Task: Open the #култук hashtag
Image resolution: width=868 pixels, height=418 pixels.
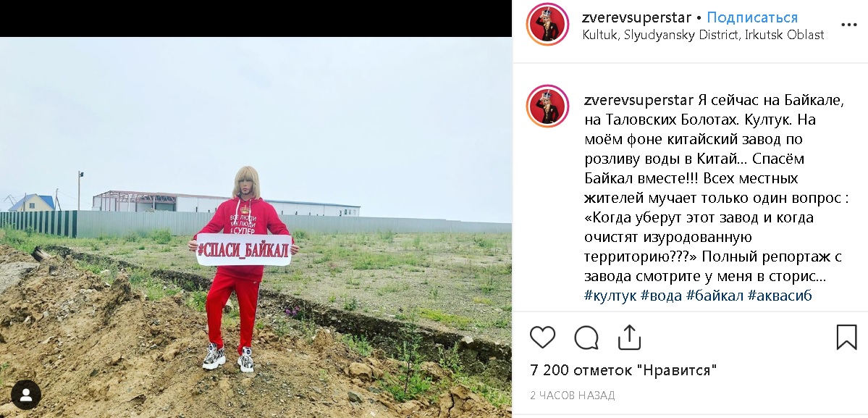Action: 610,296
